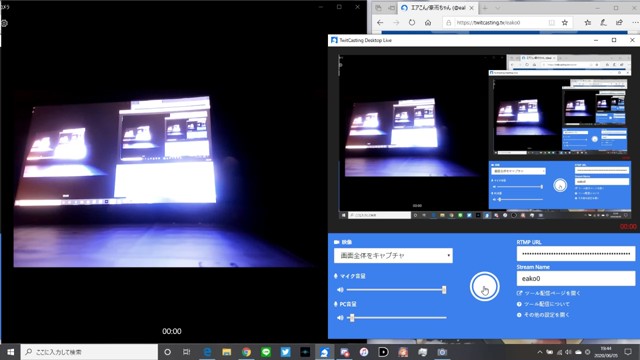Click the round start broadcast button

484,287
